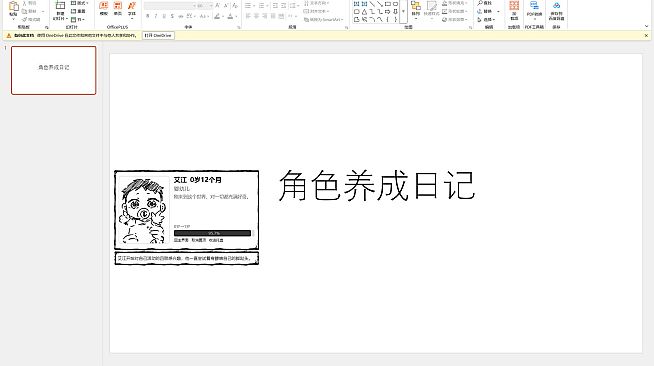Click Increase List Level icon
This screenshot has height=366, width=654.
(284, 5)
